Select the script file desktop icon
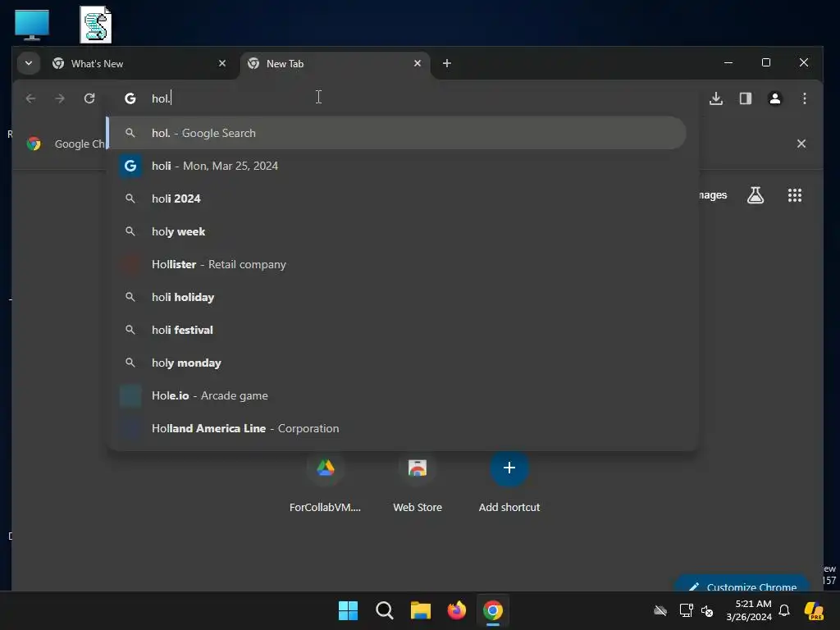840x630 pixels. pos(96,25)
